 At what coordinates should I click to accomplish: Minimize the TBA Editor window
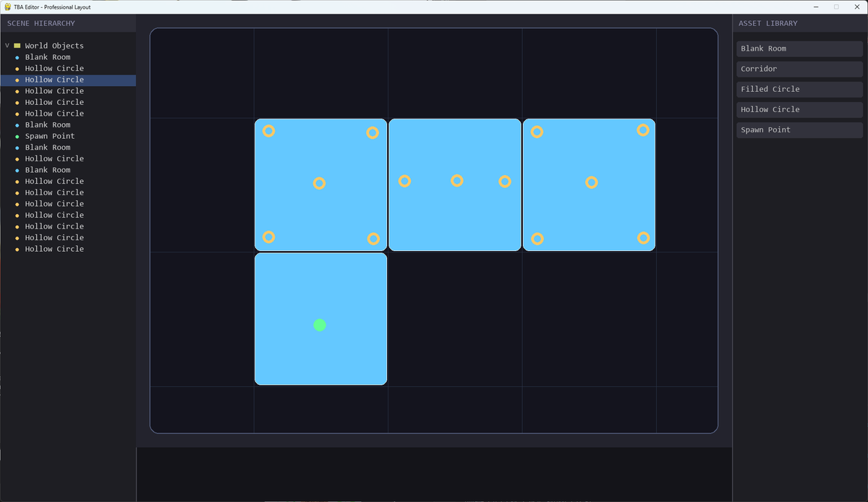click(815, 7)
